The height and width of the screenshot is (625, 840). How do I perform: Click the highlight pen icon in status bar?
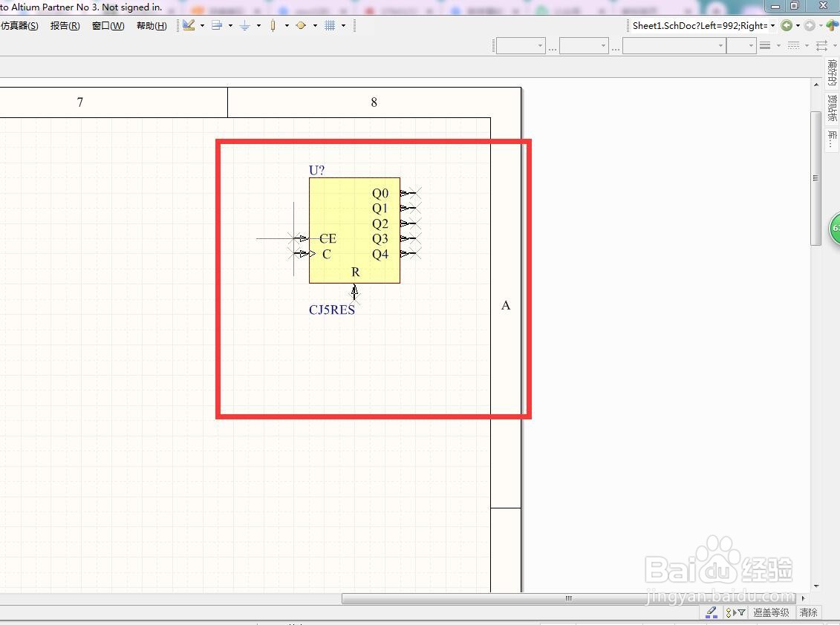711,612
